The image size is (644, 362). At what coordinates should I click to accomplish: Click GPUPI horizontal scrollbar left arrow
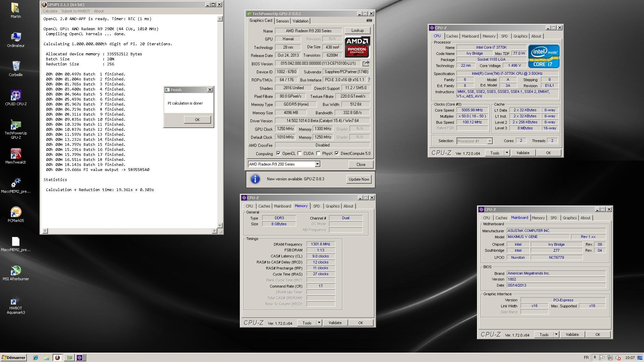(45, 231)
